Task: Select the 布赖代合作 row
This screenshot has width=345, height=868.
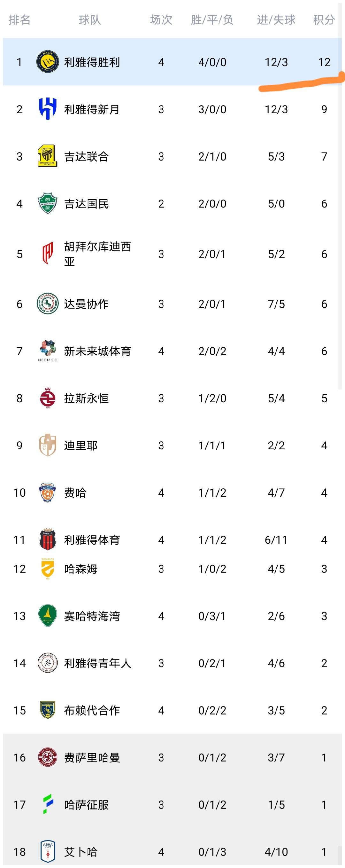Action: point(172,710)
